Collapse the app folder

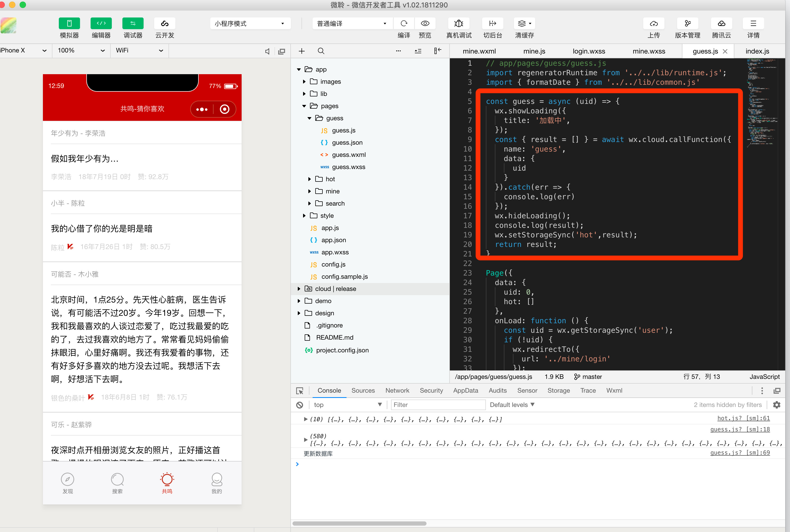[x=299, y=70]
